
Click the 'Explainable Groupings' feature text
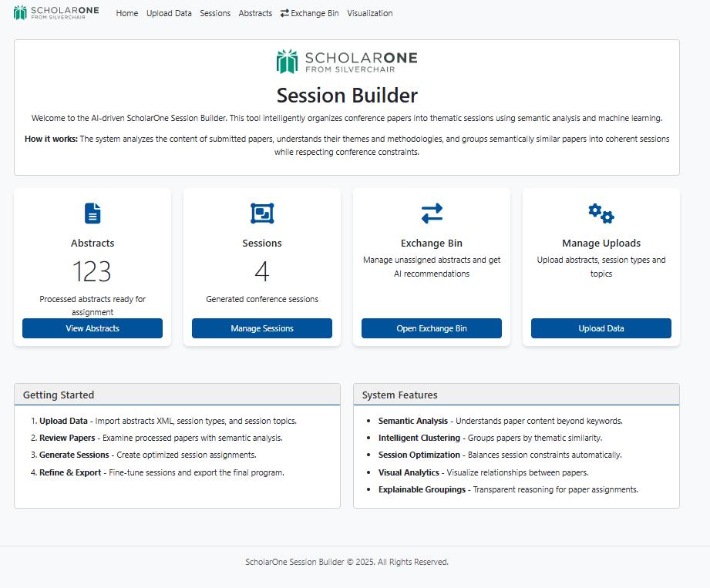point(422,490)
